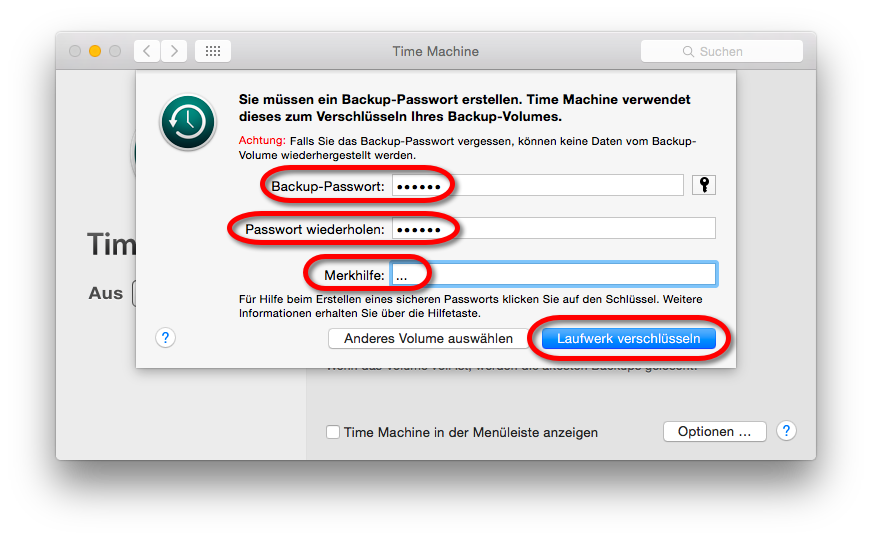Click Anderes Volume auswählen button
Viewport: 872px width, 540px height.
428,339
